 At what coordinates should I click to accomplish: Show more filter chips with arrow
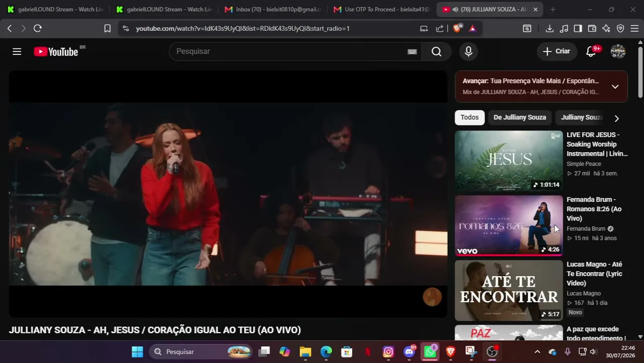[x=616, y=118]
